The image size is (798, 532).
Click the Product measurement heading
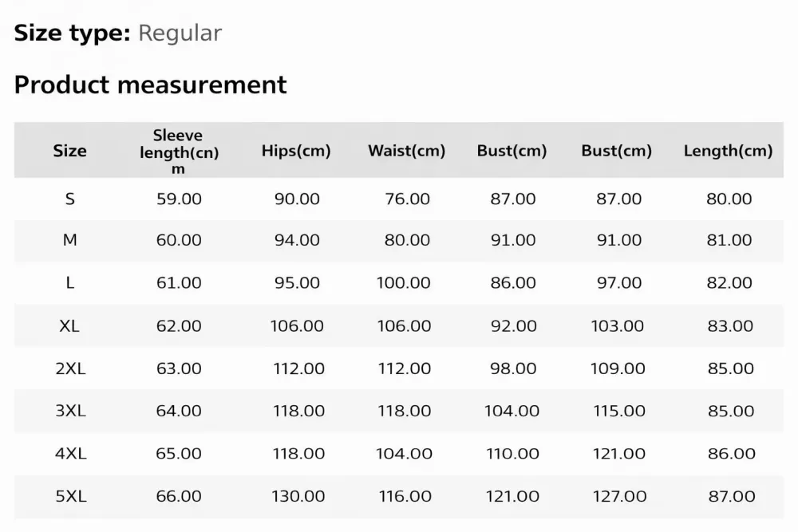click(150, 85)
